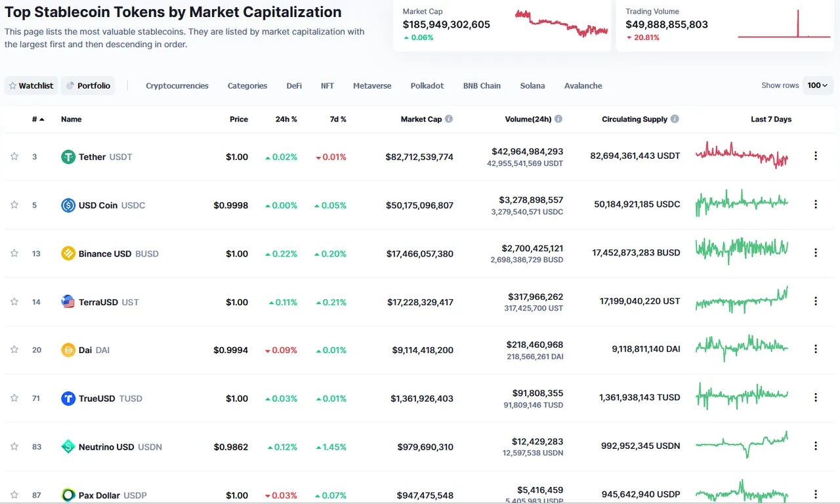
Task: Switch to the DeFi tab
Action: [x=294, y=85]
